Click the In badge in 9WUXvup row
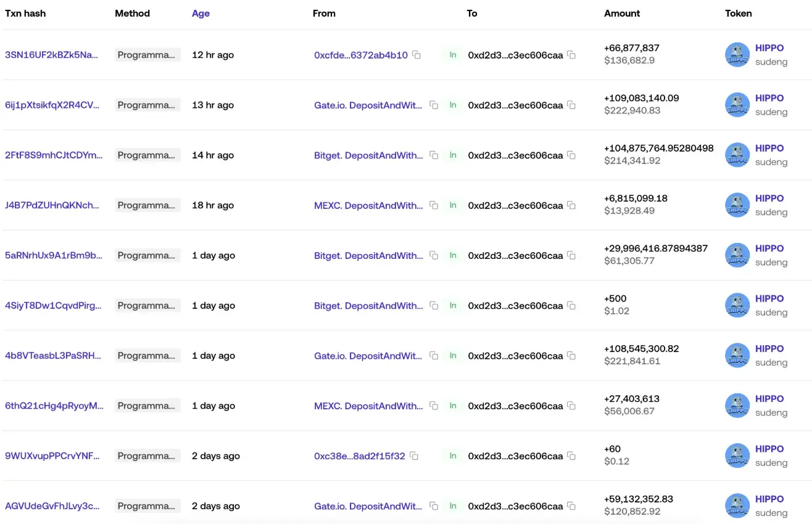The image size is (812, 524). (453, 456)
